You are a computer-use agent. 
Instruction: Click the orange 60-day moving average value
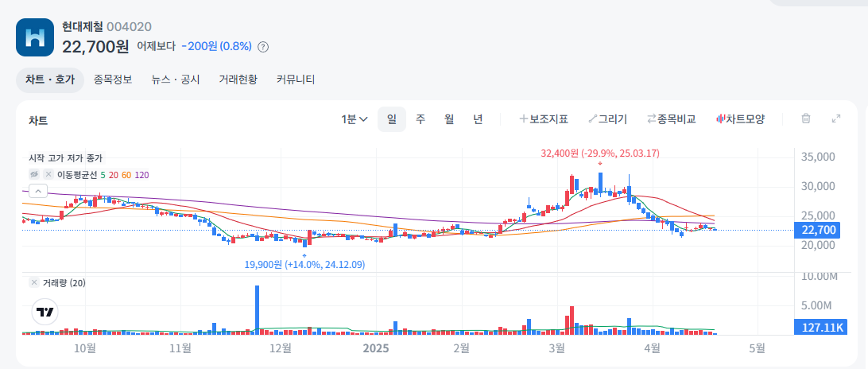(x=126, y=174)
